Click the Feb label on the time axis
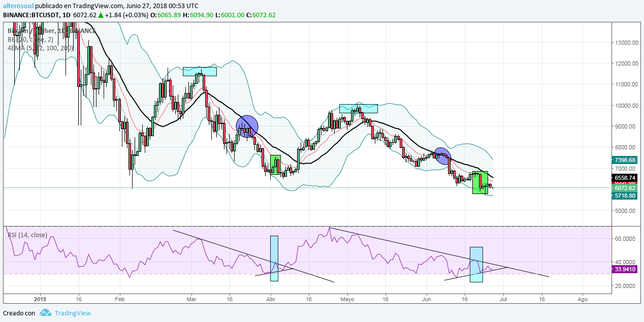 (x=120, y=300)
